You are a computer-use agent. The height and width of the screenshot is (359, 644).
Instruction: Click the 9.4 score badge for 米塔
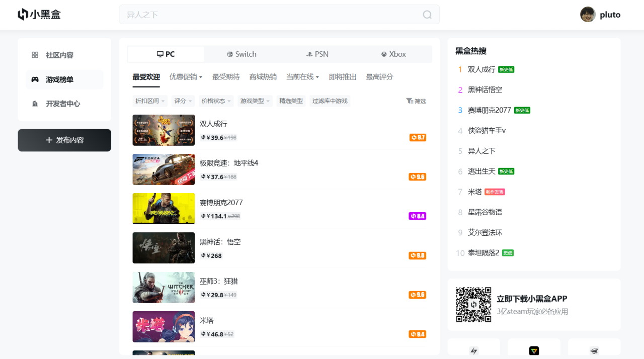[418, 334]
